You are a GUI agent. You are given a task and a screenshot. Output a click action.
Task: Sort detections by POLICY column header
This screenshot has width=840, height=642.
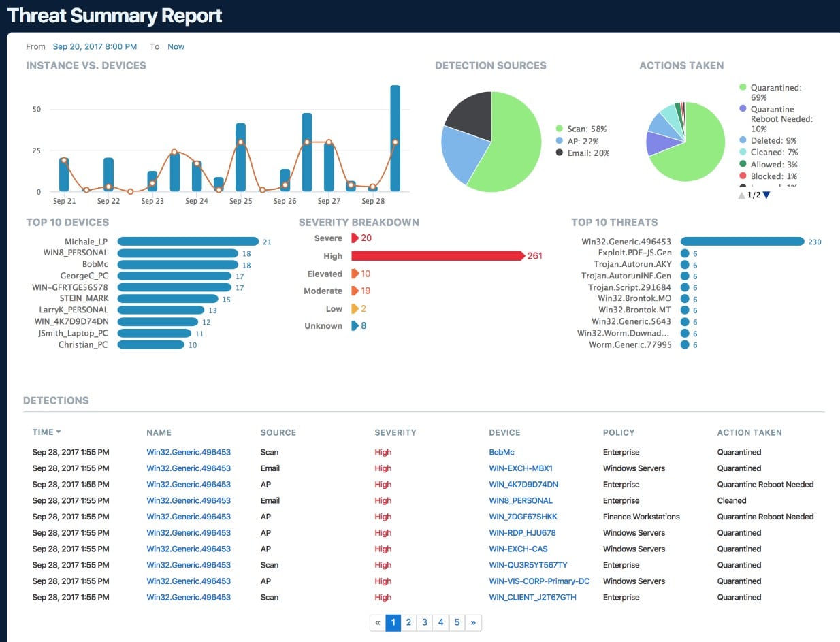click(619, 432)
